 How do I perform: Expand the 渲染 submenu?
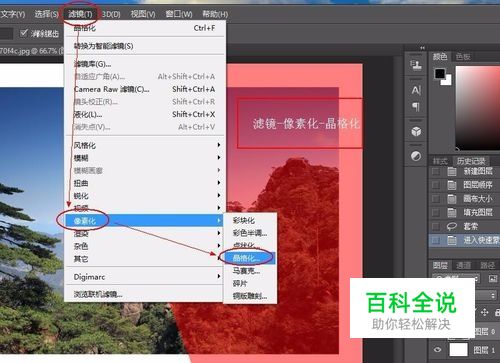click(145, 233)
